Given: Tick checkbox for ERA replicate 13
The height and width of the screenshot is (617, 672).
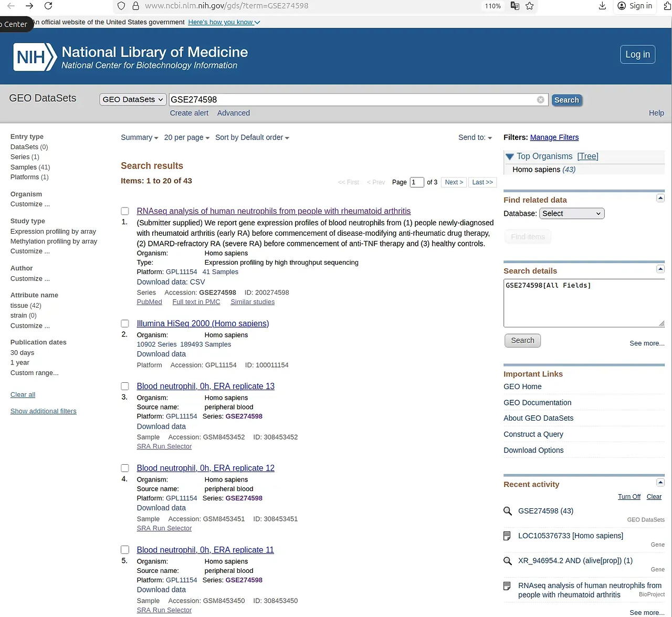Looking at the screenshot, I should 125,386.
